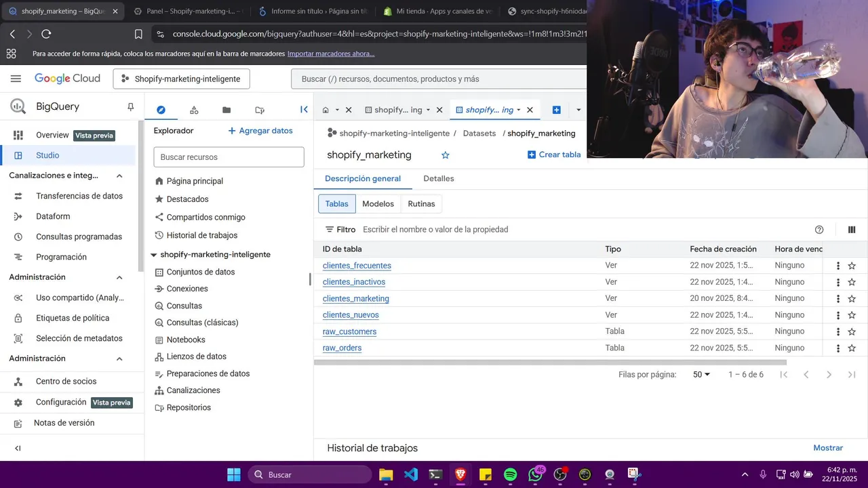Open the raw_orders table link

(342, 348)
